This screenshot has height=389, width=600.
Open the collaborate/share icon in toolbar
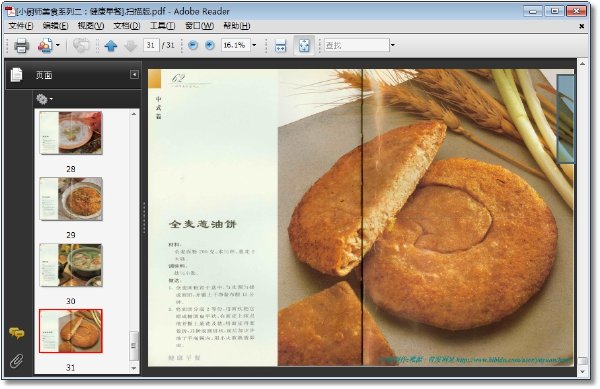[45, 46]
